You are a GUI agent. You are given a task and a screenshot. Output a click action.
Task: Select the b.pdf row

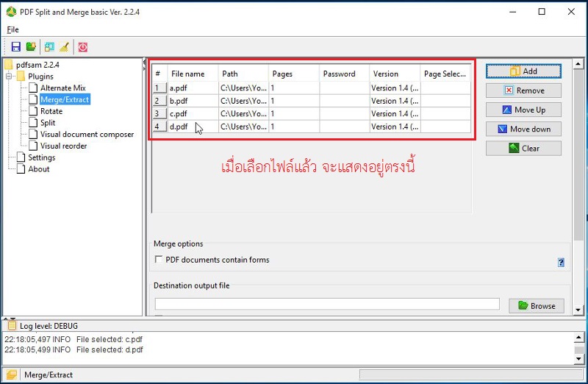312,101
